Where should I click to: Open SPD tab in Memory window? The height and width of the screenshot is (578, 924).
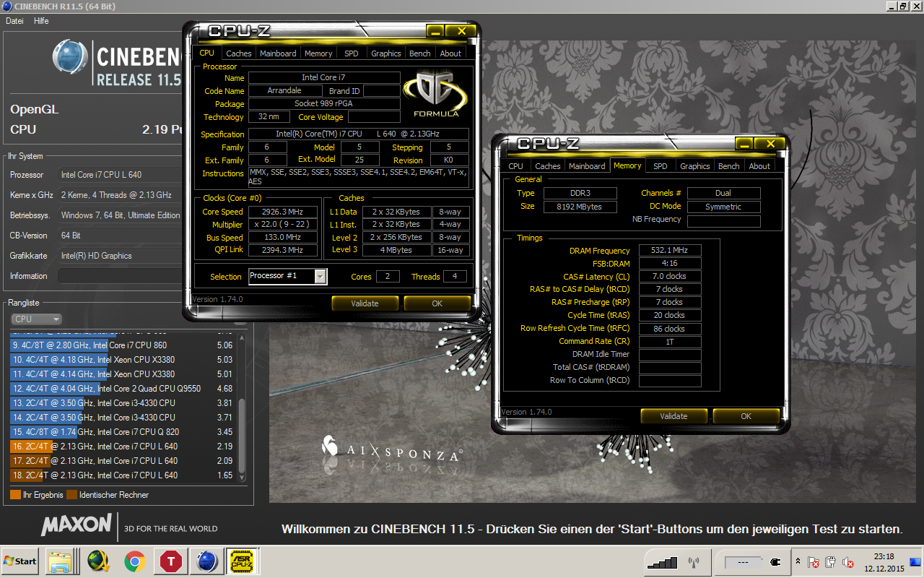click(660, 166)
